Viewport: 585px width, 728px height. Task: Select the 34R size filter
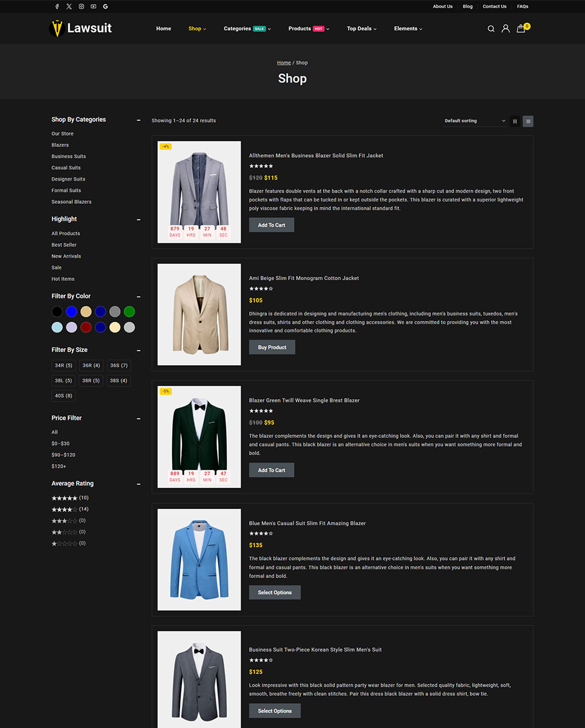pyautogui.click(x=64, y=366)
